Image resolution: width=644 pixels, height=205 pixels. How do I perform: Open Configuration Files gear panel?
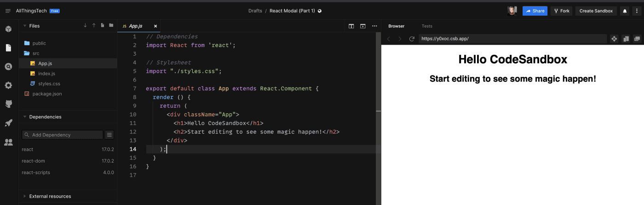click(8, 85)
